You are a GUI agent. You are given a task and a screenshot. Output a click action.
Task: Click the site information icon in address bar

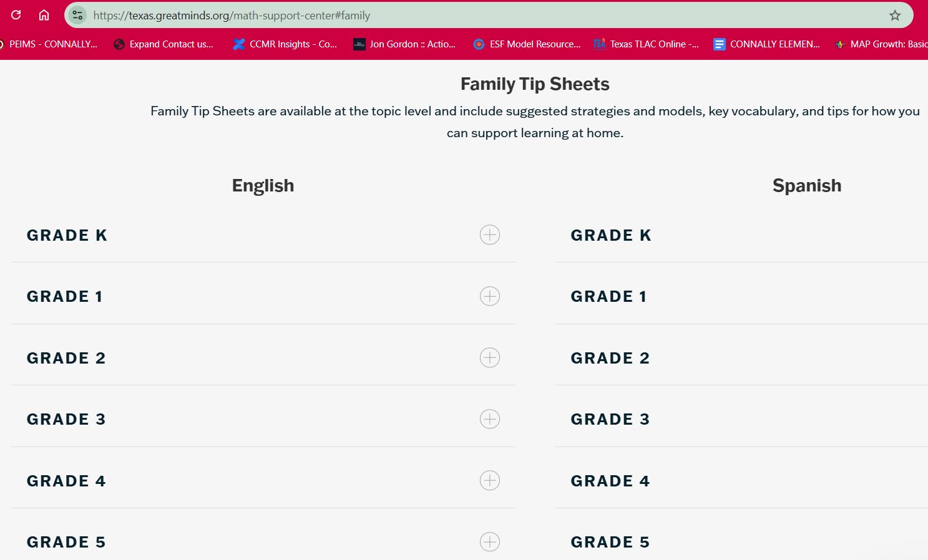point(77,16)
